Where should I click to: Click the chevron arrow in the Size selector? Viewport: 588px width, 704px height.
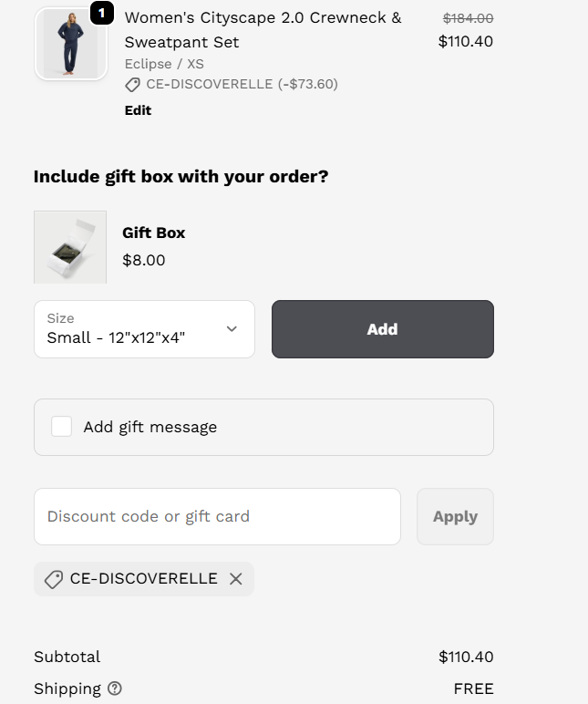(x=232, y=329)
